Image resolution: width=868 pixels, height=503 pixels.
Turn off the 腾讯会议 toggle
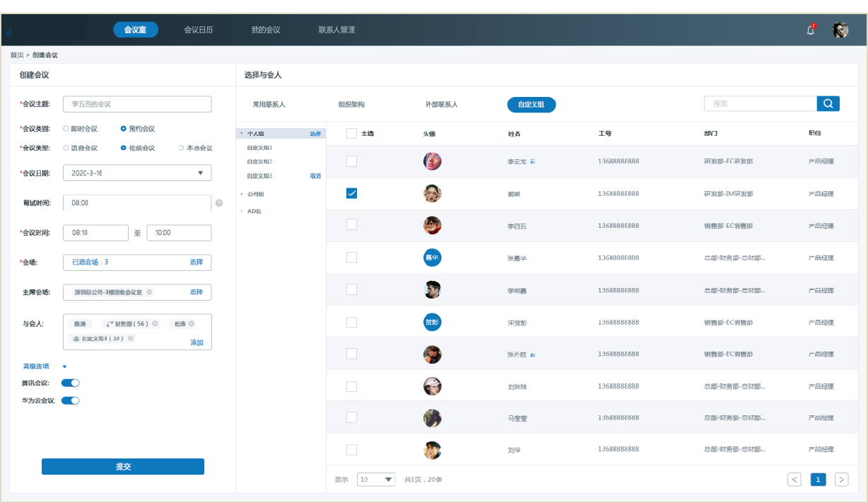pyautogui.click(x=70, y=383)
